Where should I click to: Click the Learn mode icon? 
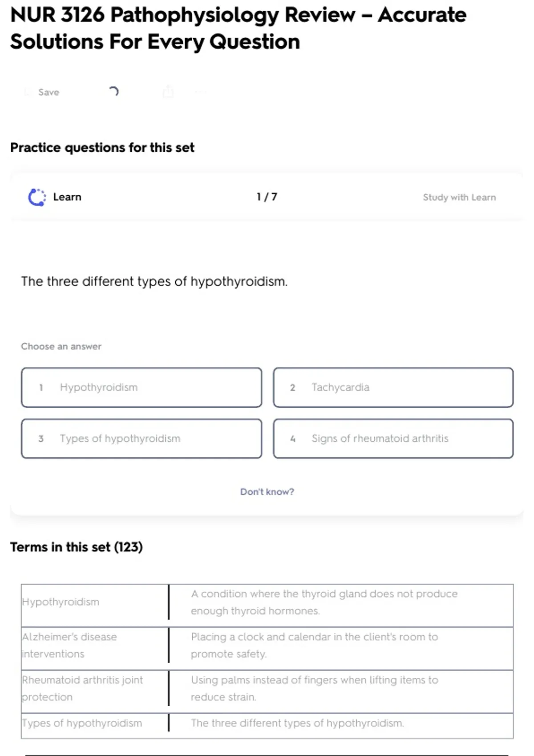click(37, 197)
